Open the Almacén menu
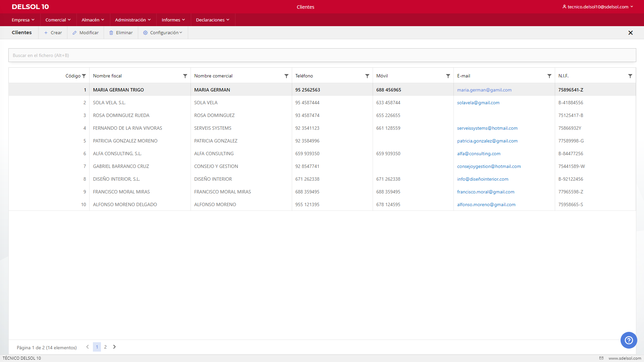 point(93,20)
